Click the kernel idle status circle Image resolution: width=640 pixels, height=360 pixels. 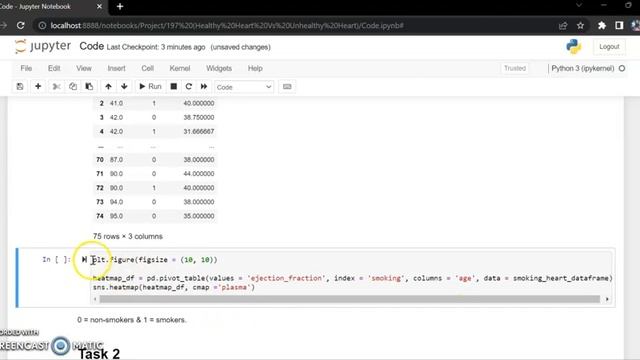coord(622,68)
